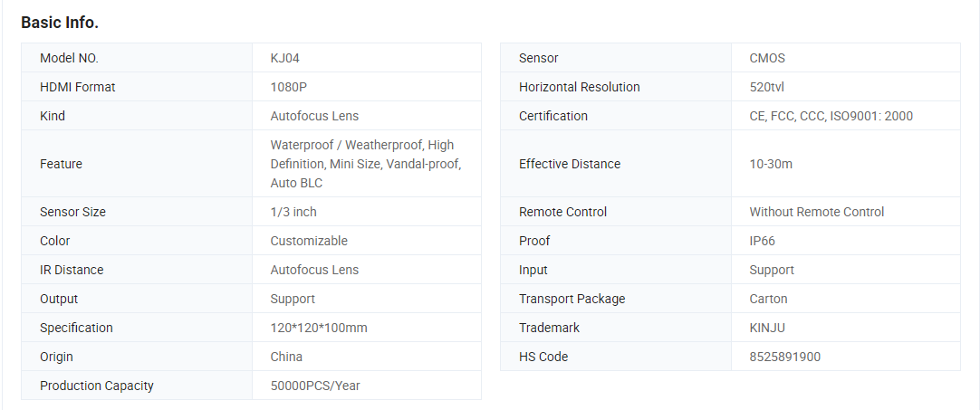980x410 pixels.
Task: Select the 1080P value cell
Action: point(367,87)
